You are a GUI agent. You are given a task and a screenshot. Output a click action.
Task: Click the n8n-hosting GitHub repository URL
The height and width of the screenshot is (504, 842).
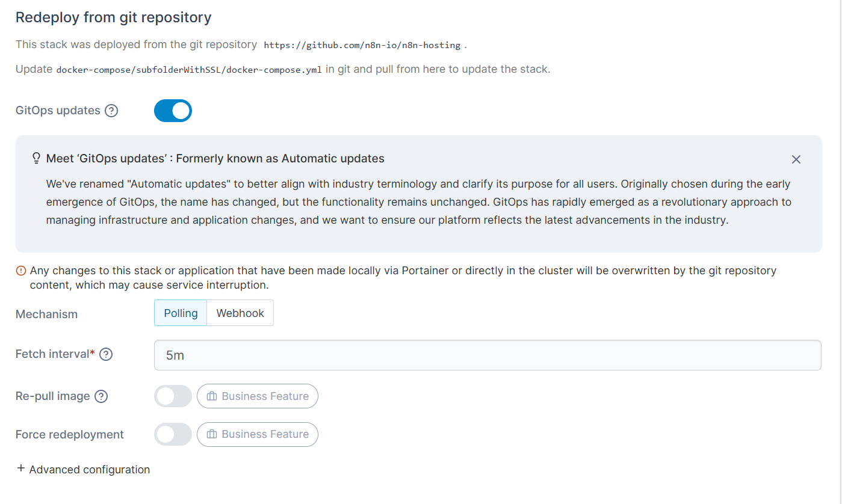pos(362,45)
